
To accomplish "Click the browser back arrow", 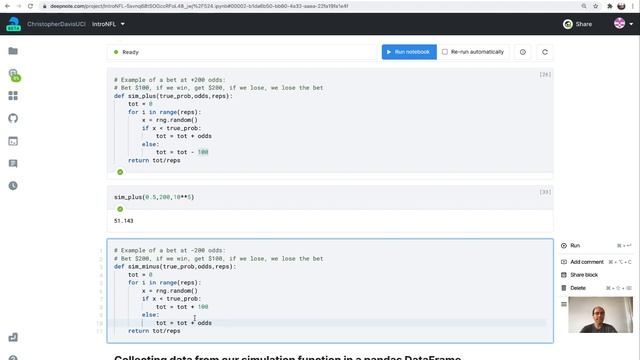I will [7, 6].
